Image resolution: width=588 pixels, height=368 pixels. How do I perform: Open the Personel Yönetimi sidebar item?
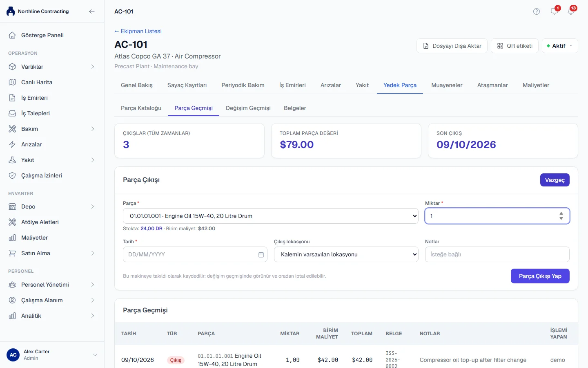tap(52, 285)
